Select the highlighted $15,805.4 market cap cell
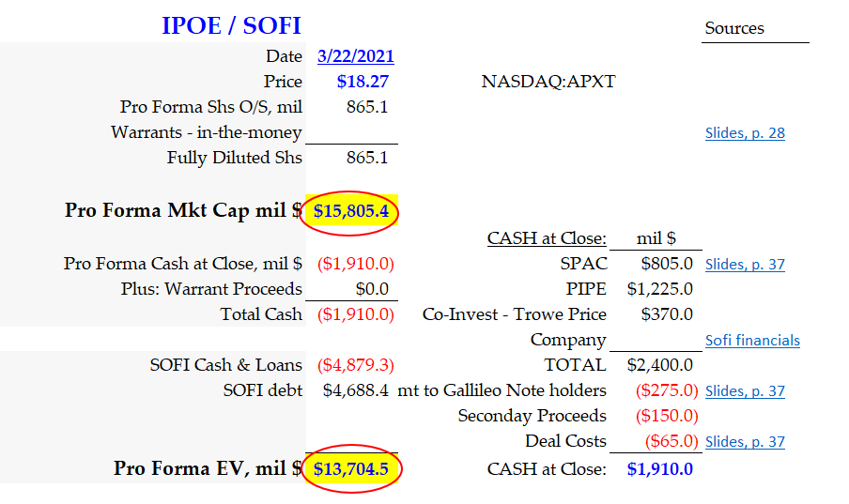This screenshot has width=849, height=504. point(351,211)
